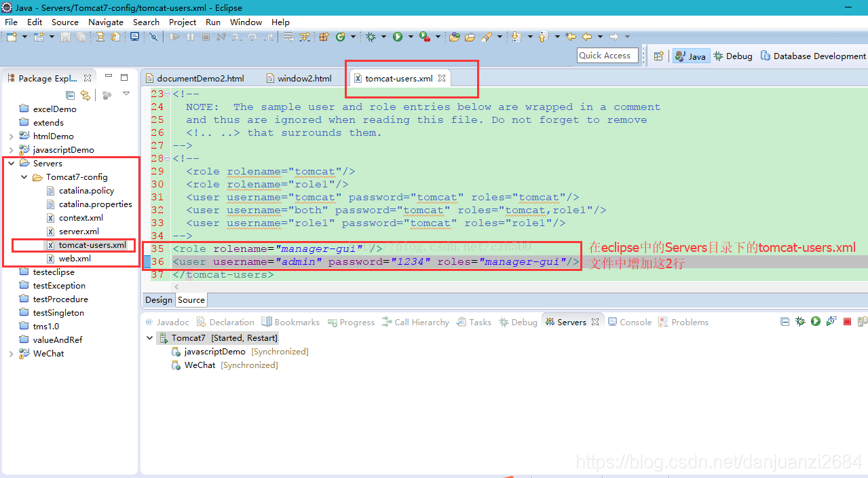This screenshot has width=868, height=478.
Task: Click the Servers view collapse icon
Action: pos(785,321)
